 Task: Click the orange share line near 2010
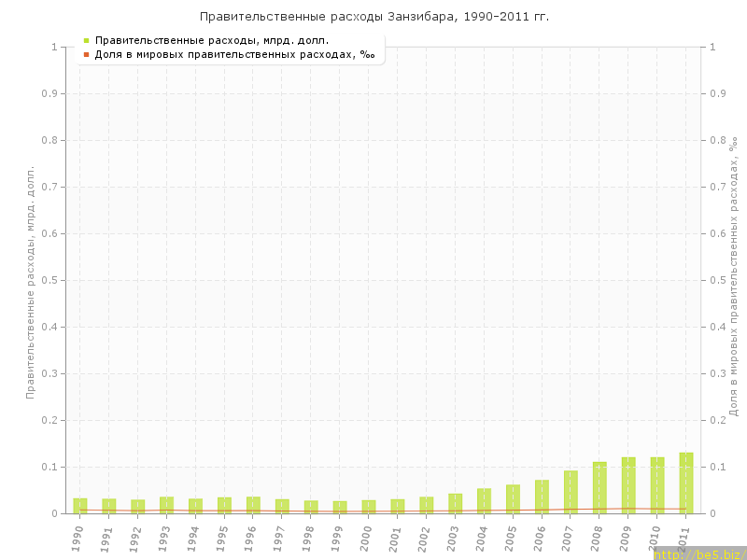click(x=657, y=509)
